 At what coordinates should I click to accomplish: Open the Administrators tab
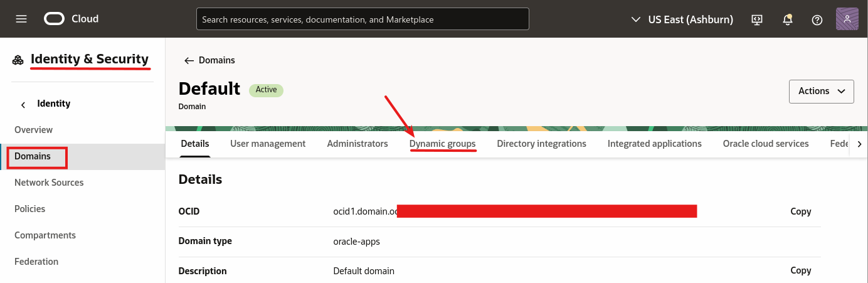click(357, 144)
